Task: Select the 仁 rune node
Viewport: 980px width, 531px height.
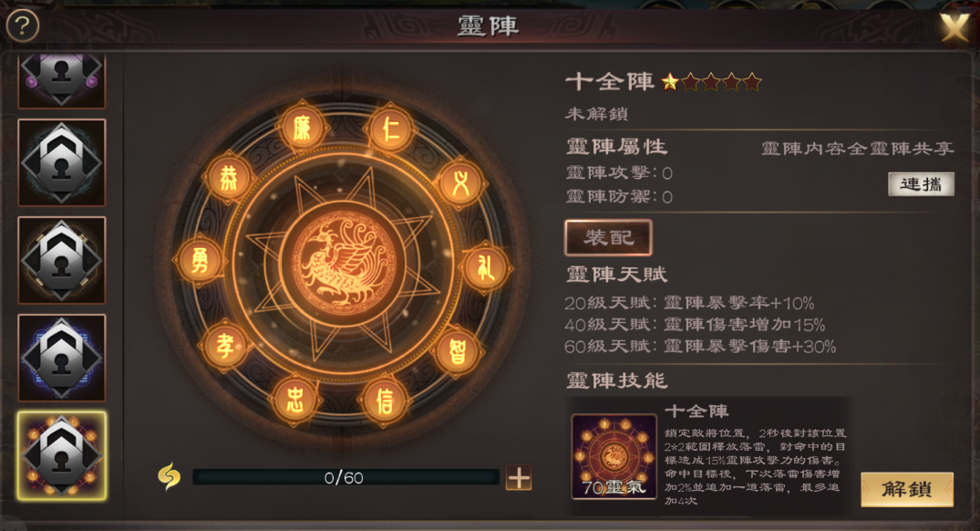Action: (390, 130)
